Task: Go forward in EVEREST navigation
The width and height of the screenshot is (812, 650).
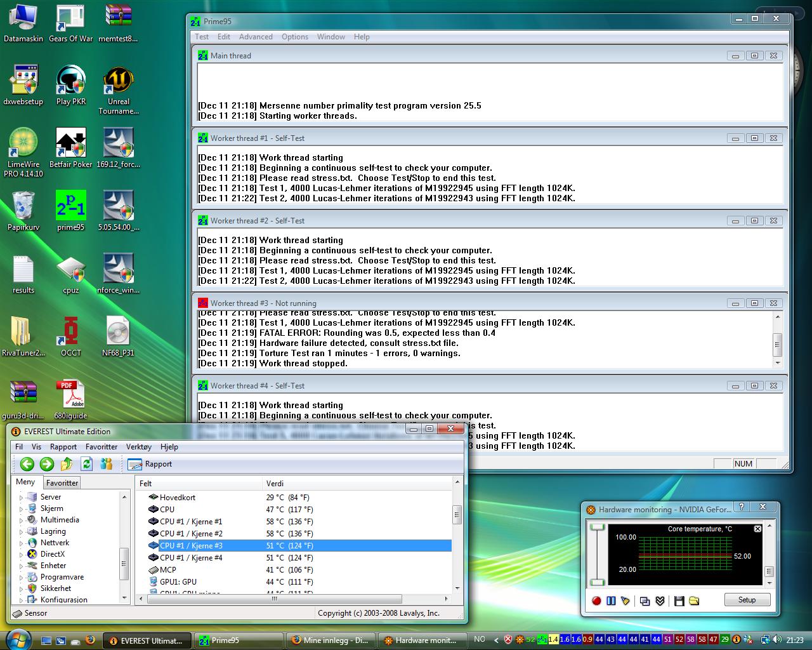Action: pos(46,464)
